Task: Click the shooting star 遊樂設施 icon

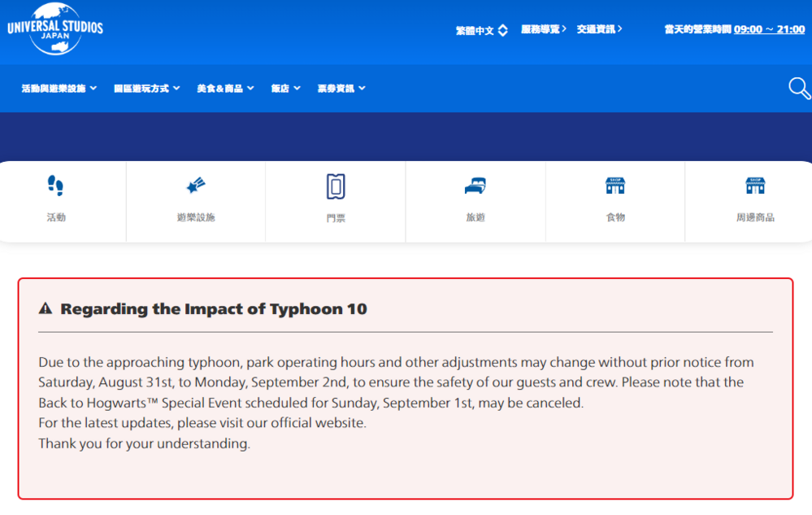Action: tap(196, 185)
